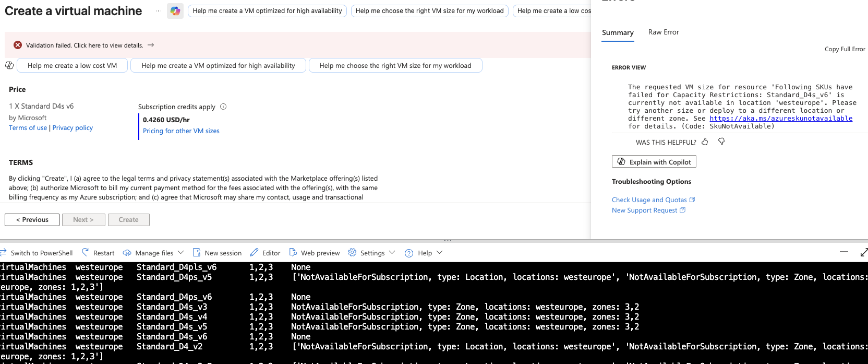Click the Create button
This screenshot has height=364, width=868.
(129, 220)
